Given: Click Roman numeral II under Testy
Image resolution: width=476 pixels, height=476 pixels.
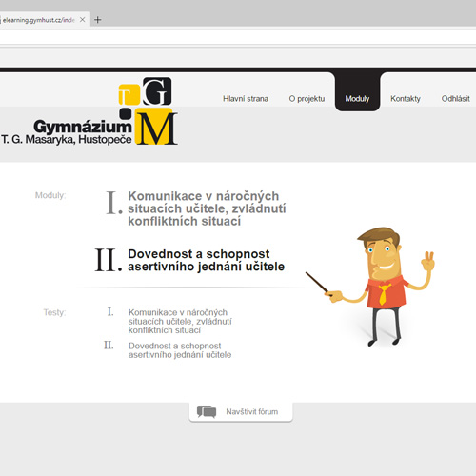Looking at the screenshot, I should coord(109,346).
